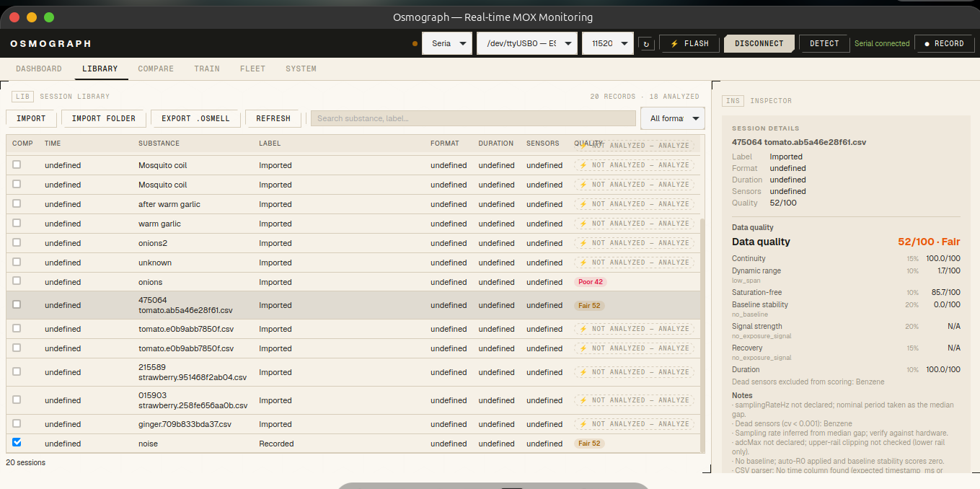The height and width of the screenshot is (489, 980).
Task: Open the Train tab
Action: click(207, 69)
